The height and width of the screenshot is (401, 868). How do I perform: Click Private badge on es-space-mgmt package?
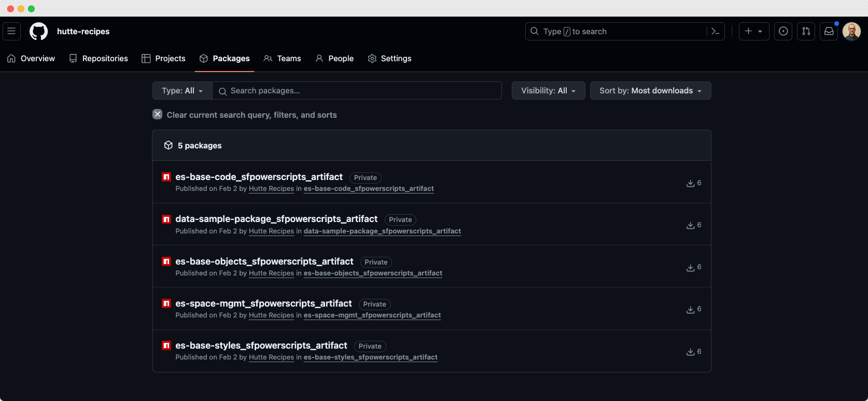pos(374,305)
